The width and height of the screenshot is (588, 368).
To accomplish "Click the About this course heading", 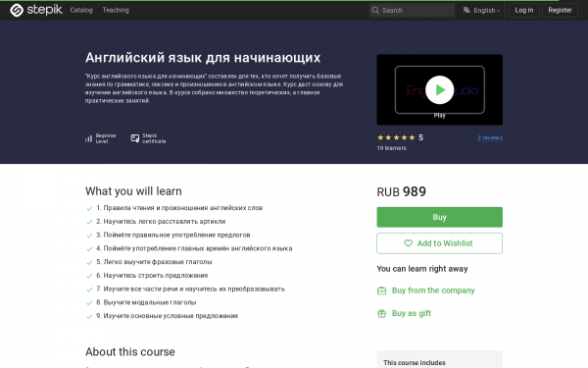I will [x=130, y=352].
